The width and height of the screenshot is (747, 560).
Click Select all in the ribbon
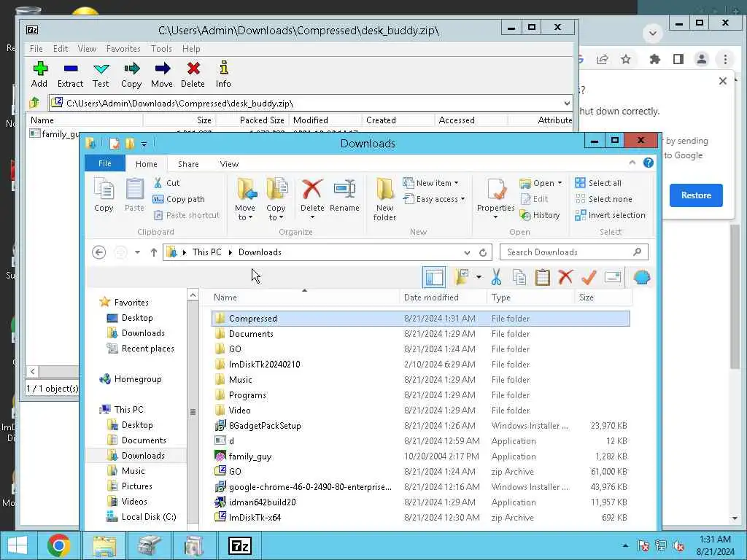click(x=598, y=183)
